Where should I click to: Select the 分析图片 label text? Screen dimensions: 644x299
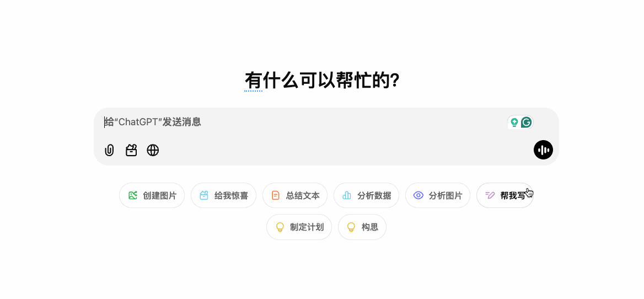tap(446, 195)
